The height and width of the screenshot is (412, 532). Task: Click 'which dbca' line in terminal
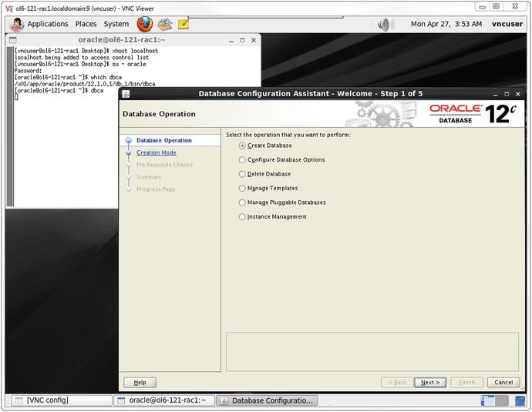(68, 77)
